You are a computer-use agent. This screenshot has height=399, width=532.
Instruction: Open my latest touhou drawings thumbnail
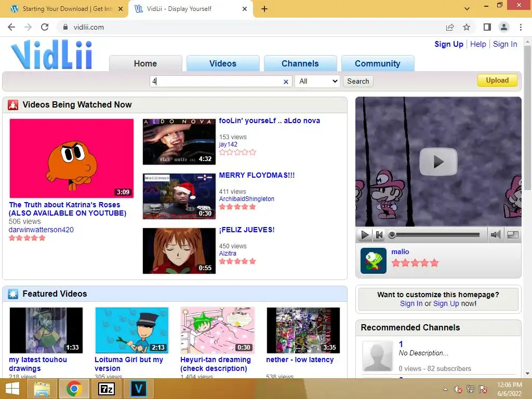click(46, 330)
